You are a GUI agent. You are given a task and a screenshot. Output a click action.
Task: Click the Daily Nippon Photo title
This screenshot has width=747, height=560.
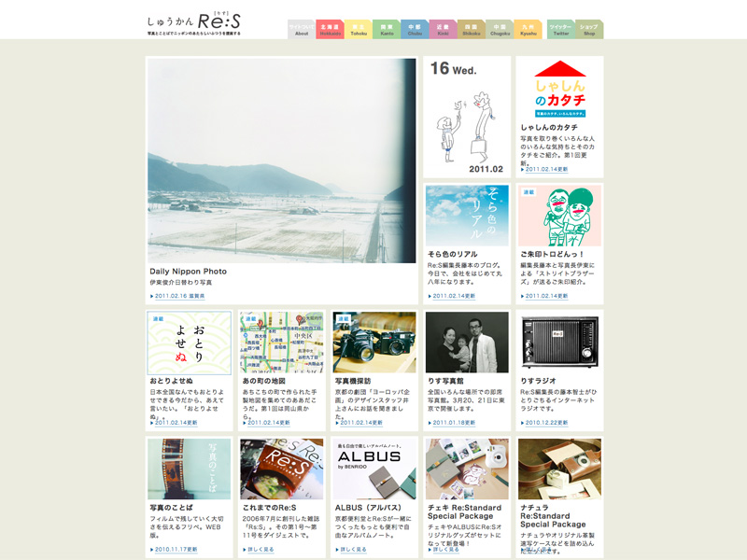[x=189, y=272]
